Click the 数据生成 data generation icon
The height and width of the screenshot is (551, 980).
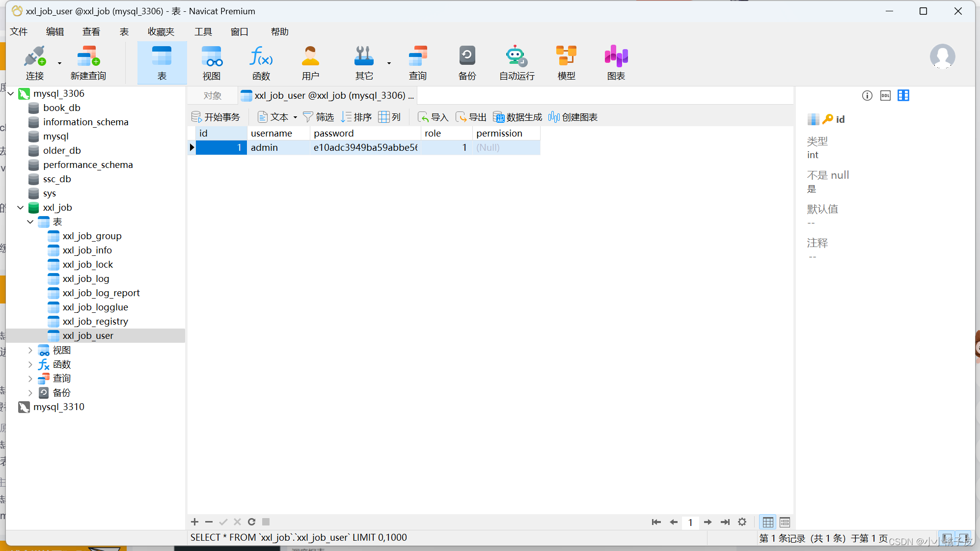point(517,117)
